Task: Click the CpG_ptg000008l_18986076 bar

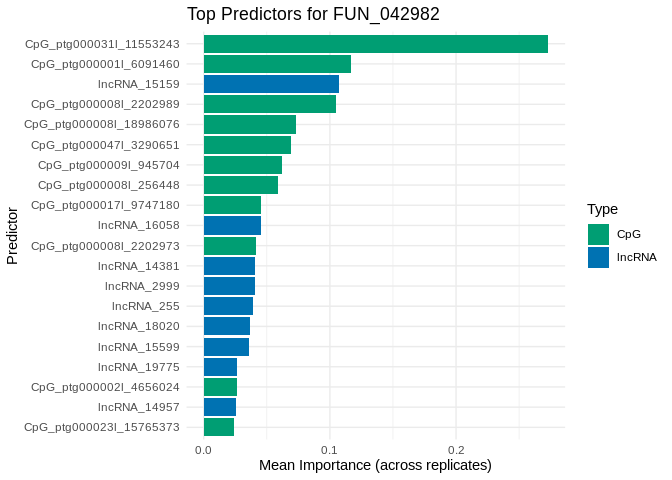Action: tap(249, 124)
